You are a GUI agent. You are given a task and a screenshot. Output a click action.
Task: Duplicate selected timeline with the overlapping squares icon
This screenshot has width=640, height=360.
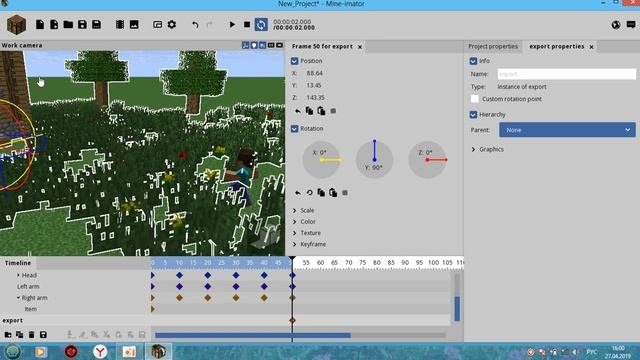[x=20, y=335]
